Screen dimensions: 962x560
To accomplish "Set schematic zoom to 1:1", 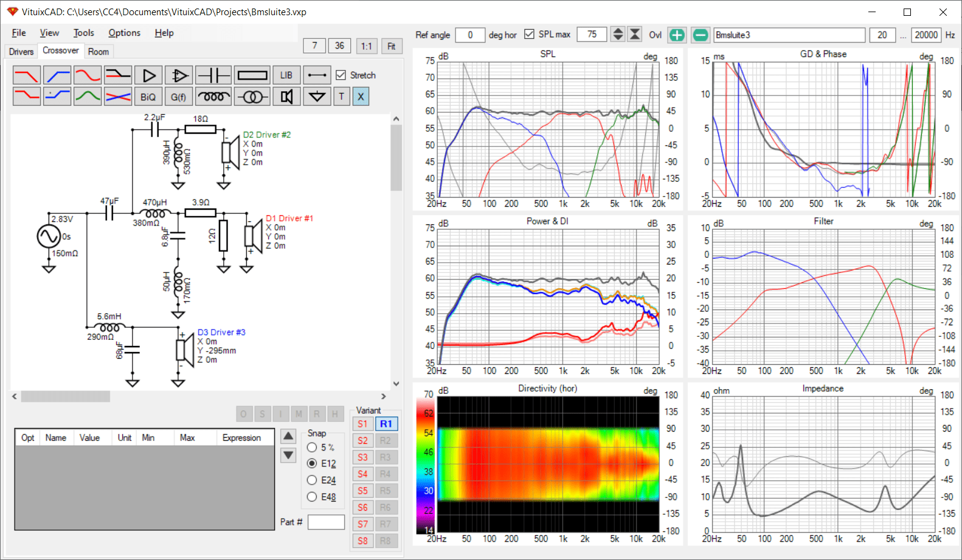I will coord(366,46).
